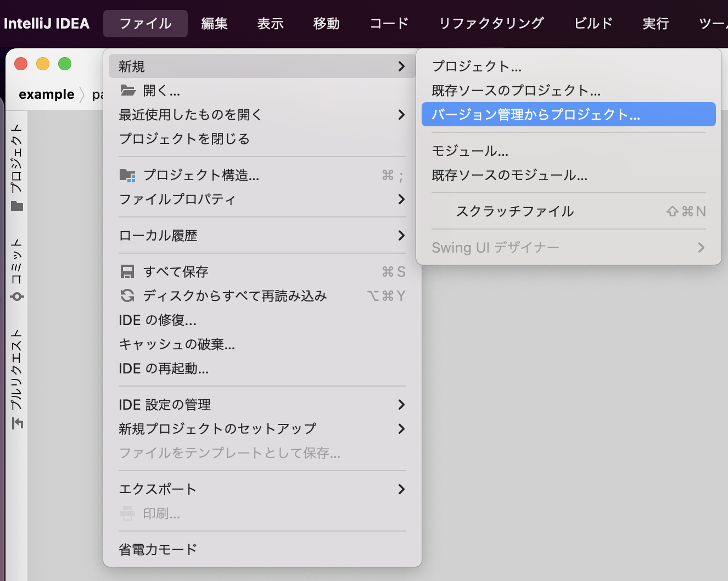Choose 既存ソースのモジュール...
Screen dimensions: 728x581
[x=569, y=175]
